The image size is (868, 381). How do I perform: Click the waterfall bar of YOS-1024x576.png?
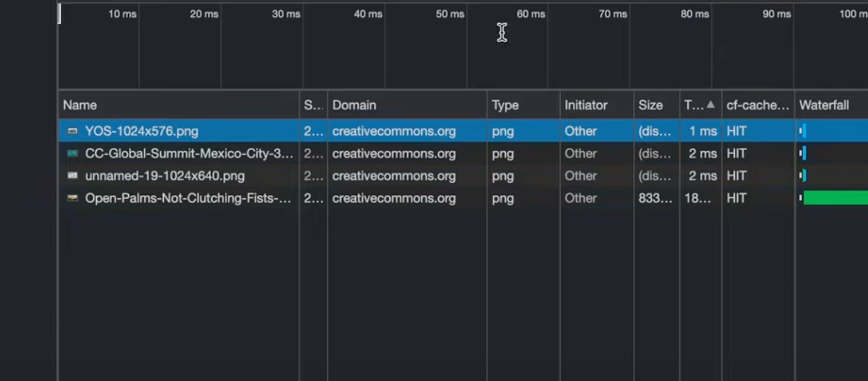click(x=803, y=131)
